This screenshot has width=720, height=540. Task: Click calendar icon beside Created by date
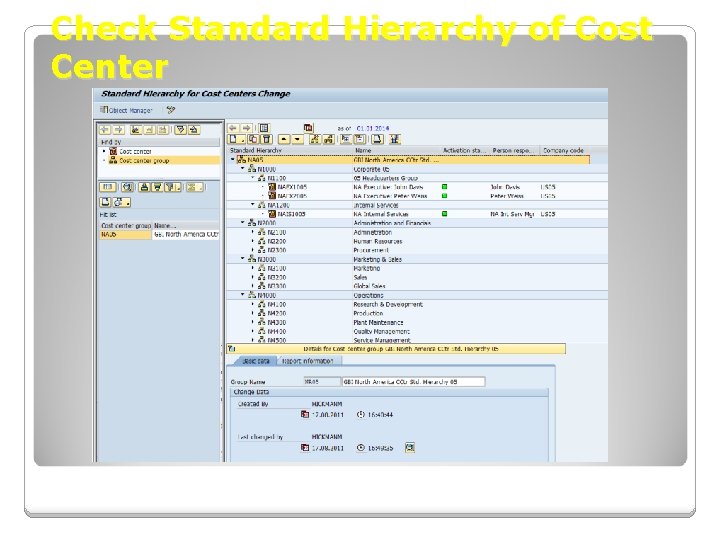(305, 414)
